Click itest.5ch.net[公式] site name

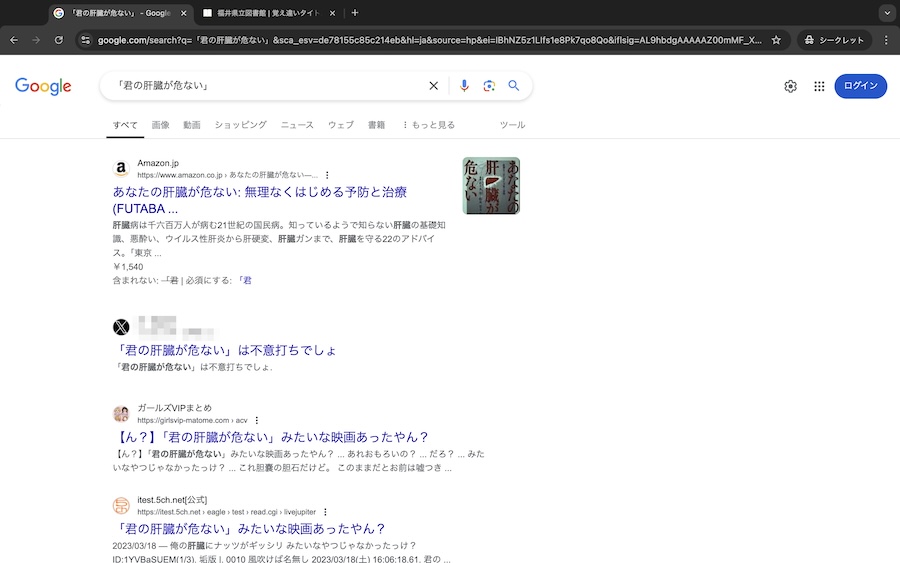coord(172,500)
